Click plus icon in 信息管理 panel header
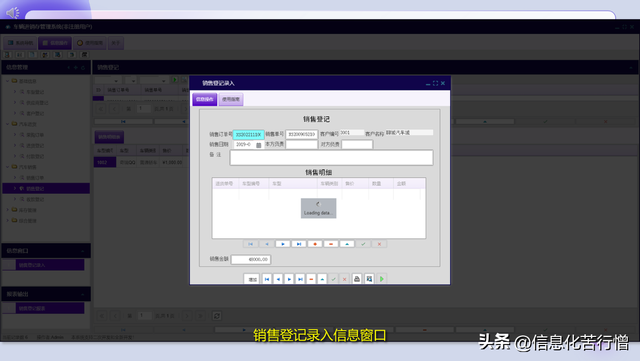Image resolution: width=640 pixels, height=361 pixels. 76,67
